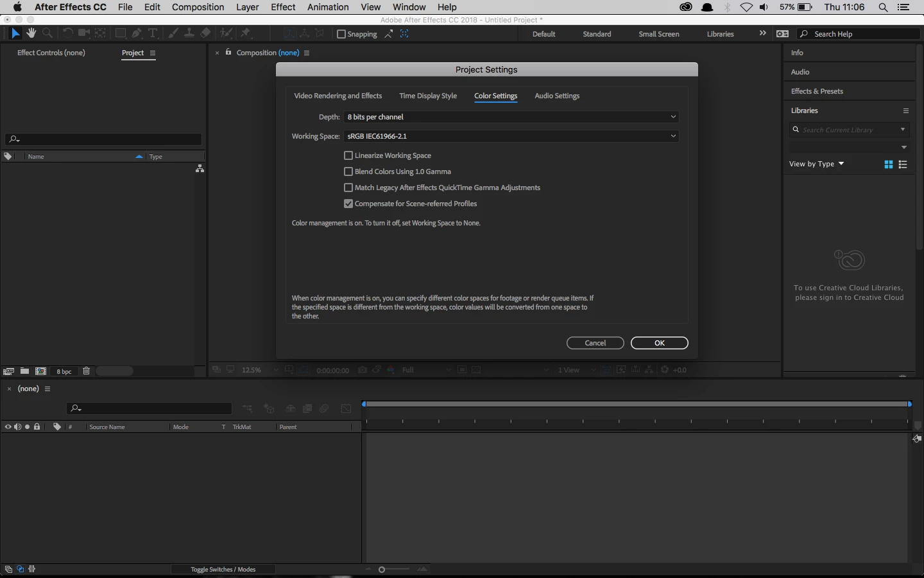This screenshot has width=924, height=578.
Task: Open the Composition menu
Action: pos(198,7)
